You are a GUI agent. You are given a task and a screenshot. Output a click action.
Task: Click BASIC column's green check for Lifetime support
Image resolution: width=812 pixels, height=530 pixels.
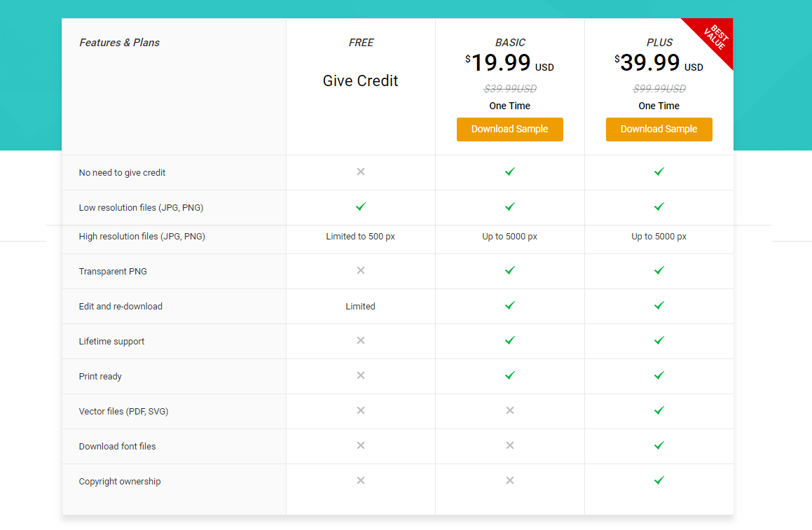coord(509,340)
